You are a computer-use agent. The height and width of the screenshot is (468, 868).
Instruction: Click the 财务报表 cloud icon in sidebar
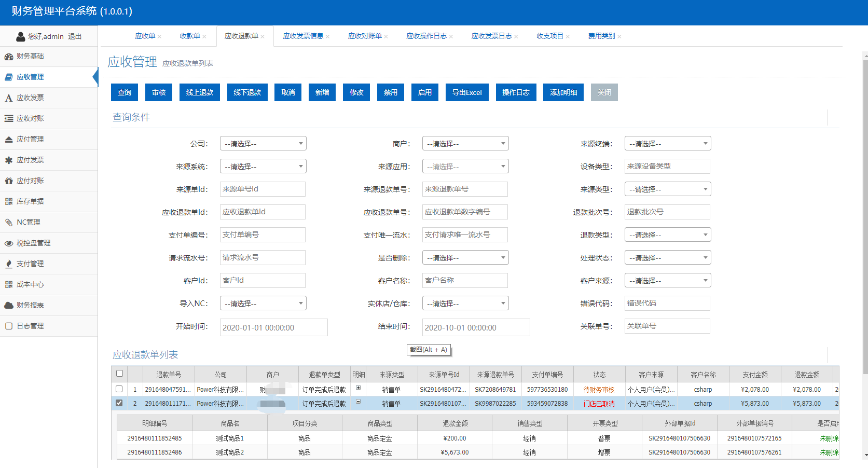tap(9, 306)
